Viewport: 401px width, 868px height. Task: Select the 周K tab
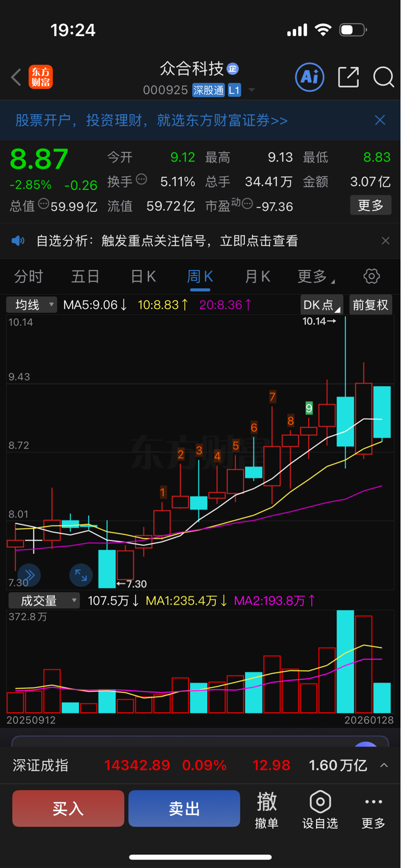pyautogui.click(x=200, y=276)
